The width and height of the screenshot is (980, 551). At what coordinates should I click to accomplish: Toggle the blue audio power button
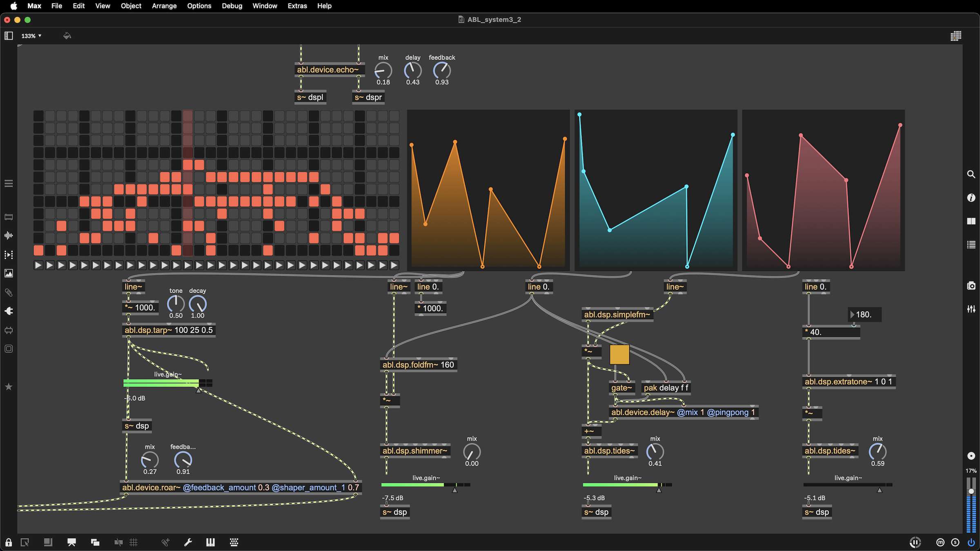tap(971, 542)
